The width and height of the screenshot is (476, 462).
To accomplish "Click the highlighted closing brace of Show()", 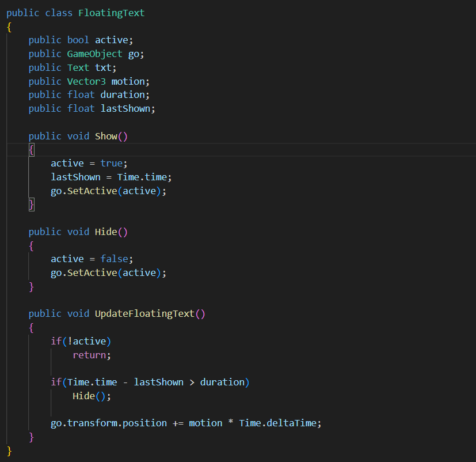I will [32, 205].
